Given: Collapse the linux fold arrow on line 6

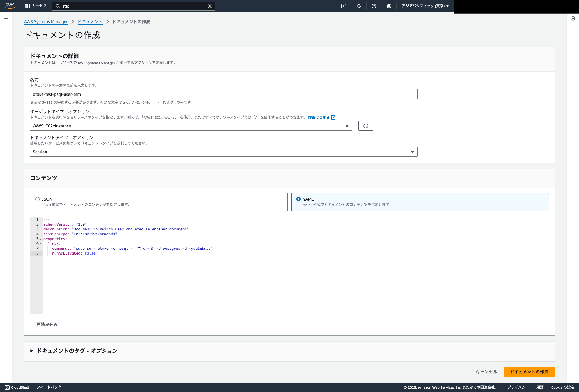Looking at the screenshot, I should [x=41, y=244].
